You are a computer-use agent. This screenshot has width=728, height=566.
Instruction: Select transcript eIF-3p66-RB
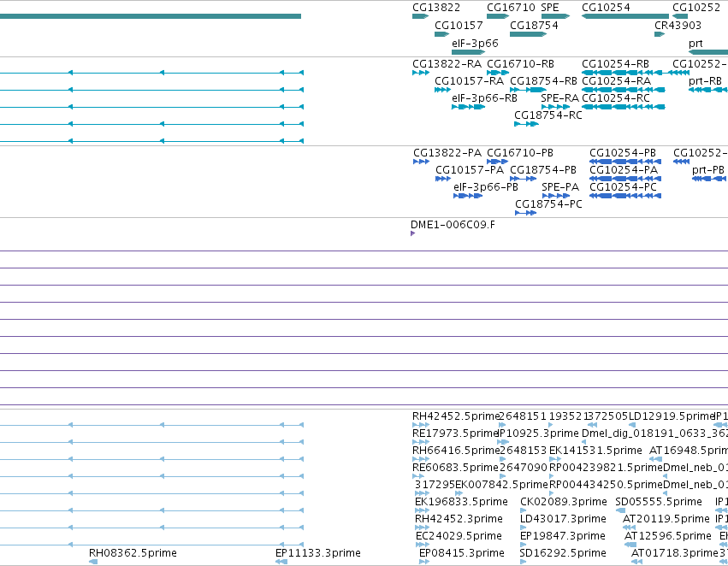[x=468, y=107]
